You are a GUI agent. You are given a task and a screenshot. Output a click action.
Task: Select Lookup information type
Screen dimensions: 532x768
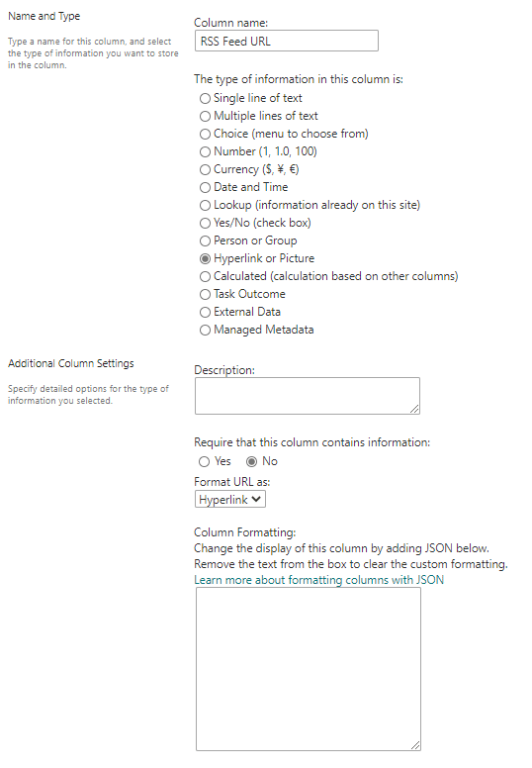205,205
